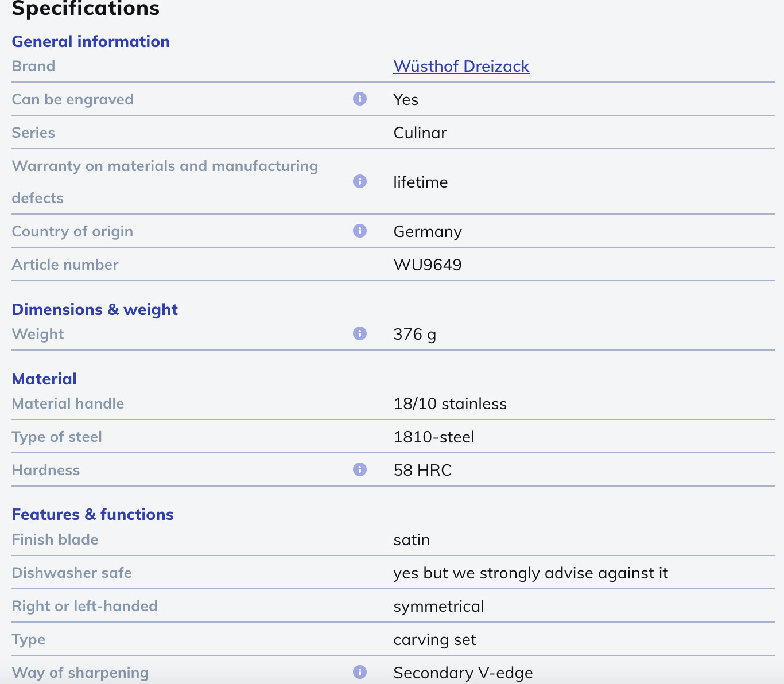Screen dimensions: 784x684
Task: Click the weight value '376 g'
Action: coord(415,334)
